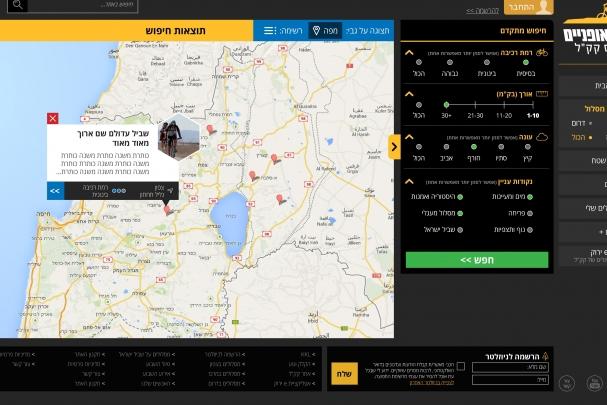Open trail details via the blue << arrow
Image resolution: width=607 pixels, height=405 pixels.
click(55, 191)
